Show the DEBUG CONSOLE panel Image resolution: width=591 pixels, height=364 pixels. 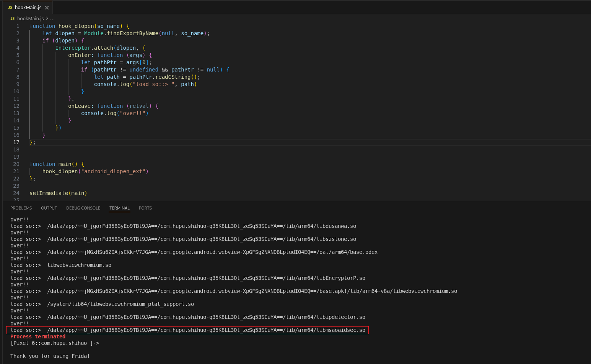tap(83, 208)
